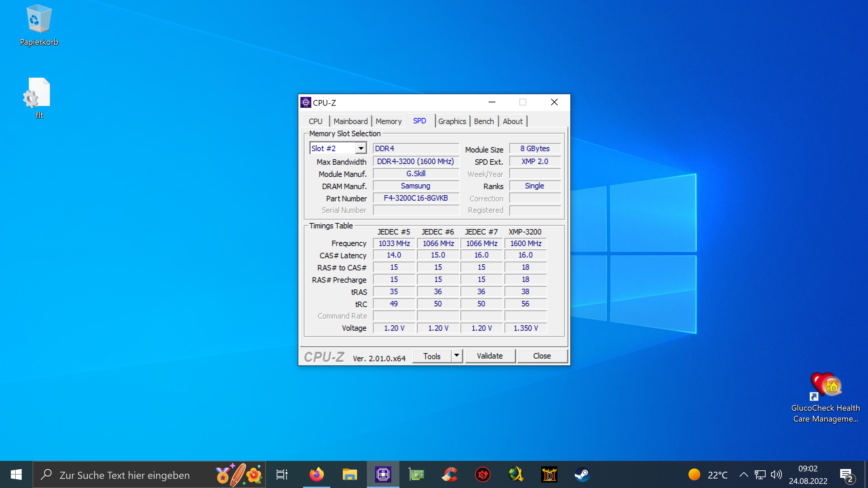
Task: Open File Explorer from taskbar
Action: 350,474
